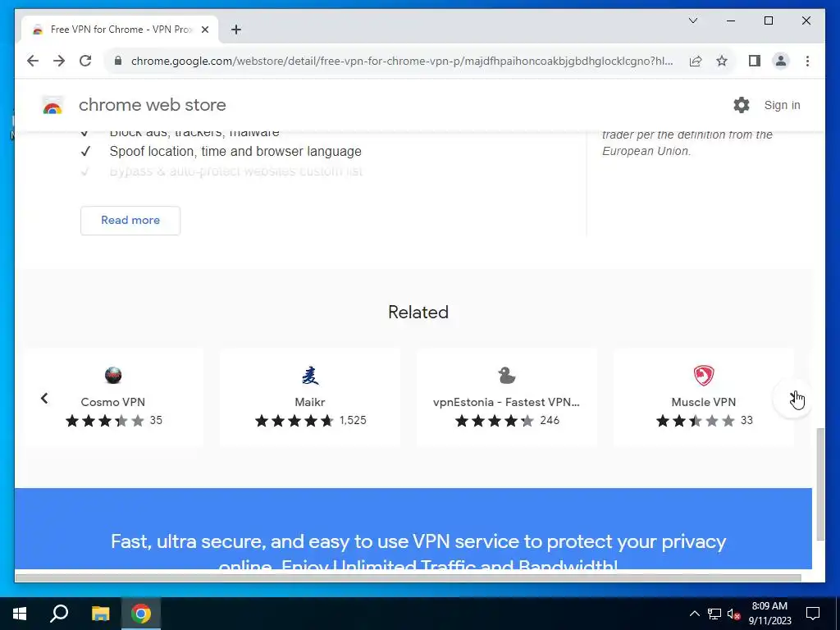Screen dimensions: 840x630
Task: Click 'Spoof location, time and browser language'
Action: click(x=235, y=152)
